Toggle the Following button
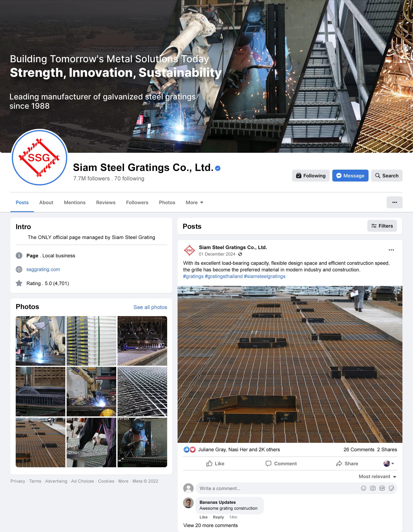Screen dimensions: 413x532 [311, 176]
